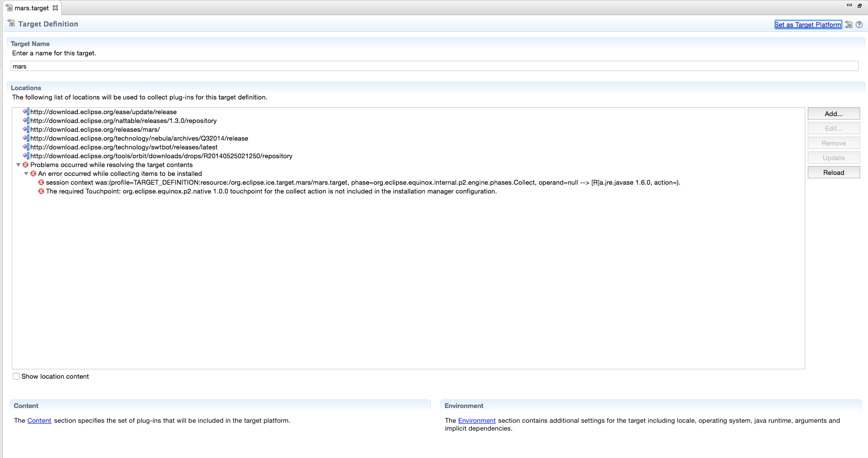Viewport: 868px width, 458px height.
Task: Click the error icon beside the 'session context' message
Action: pos(41,183)
